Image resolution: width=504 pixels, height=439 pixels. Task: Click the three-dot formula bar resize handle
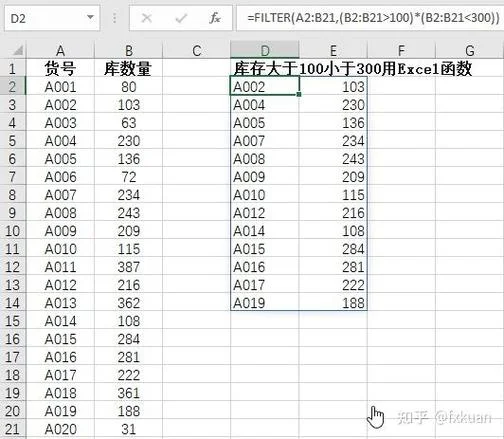pyautogui.click(x=114, y=18)
